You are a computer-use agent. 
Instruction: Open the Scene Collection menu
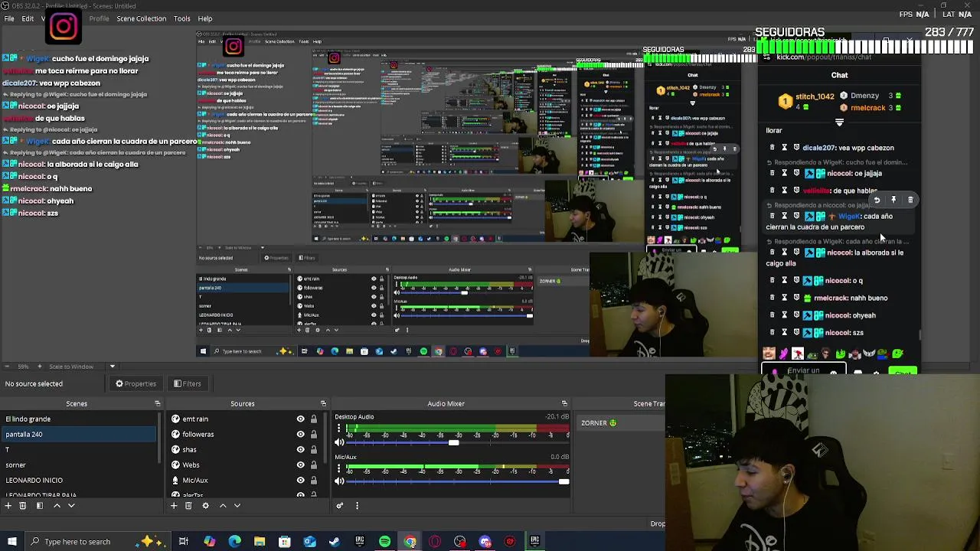click(x=141, y=18)
